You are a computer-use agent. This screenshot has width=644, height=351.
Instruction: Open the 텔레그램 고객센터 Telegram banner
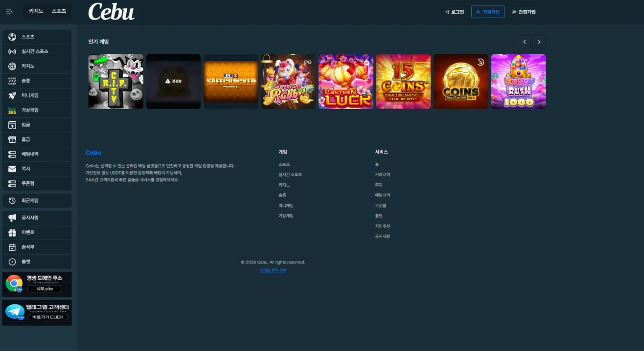coord(37,313)
